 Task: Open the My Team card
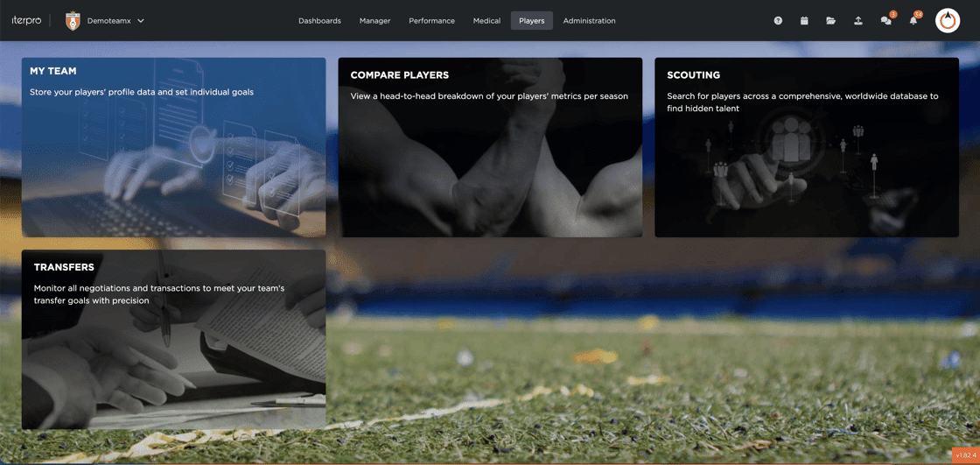[174, 147]
